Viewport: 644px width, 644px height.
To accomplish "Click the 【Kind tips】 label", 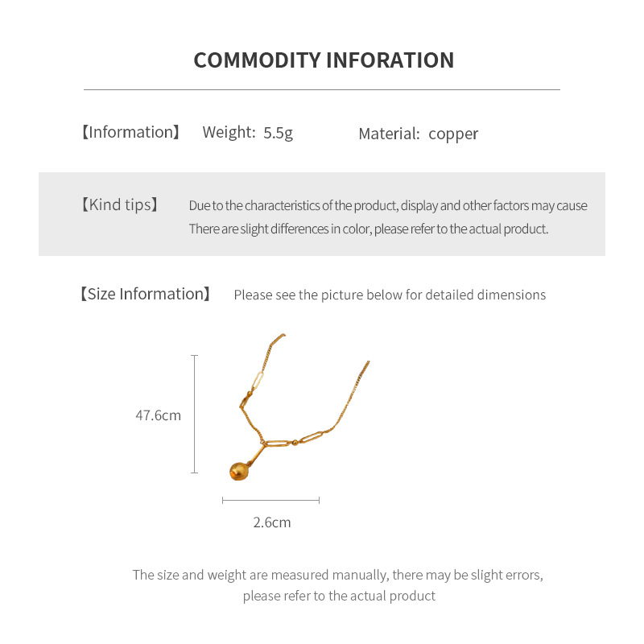I will (119, 205).
